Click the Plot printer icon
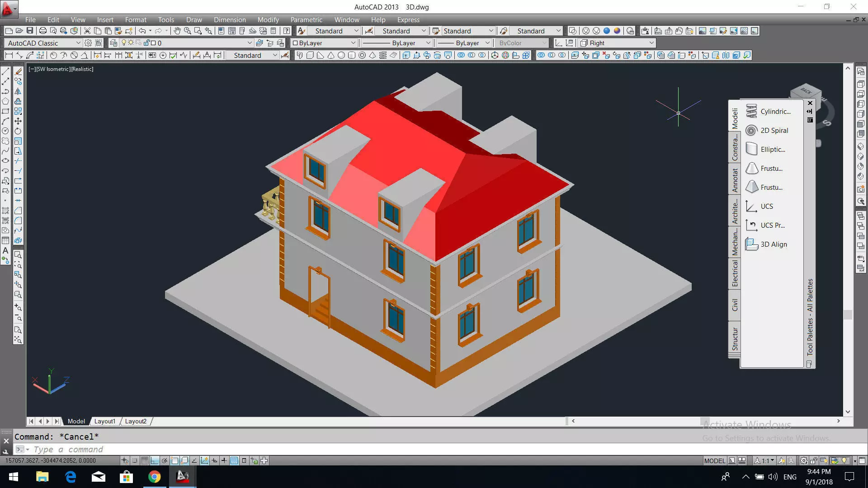 (x=43, y=31)
